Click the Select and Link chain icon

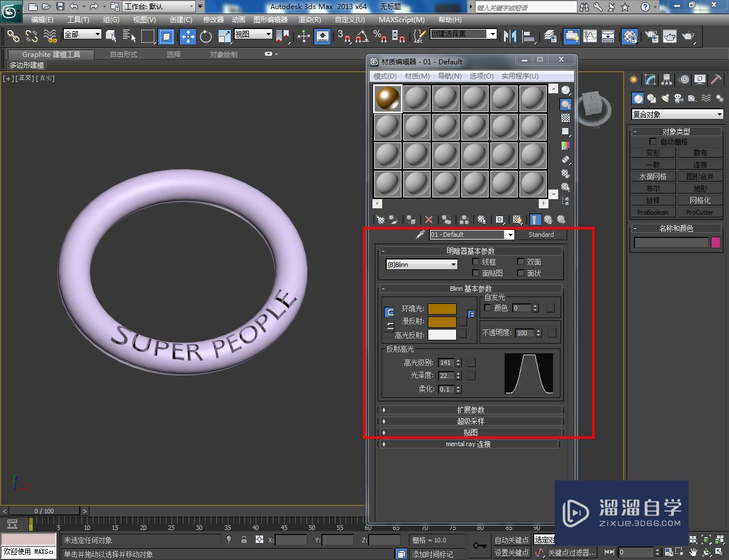13,36
